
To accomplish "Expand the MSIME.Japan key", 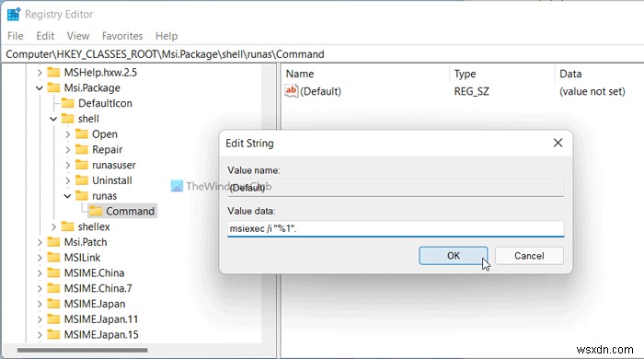I will (40, 304).
